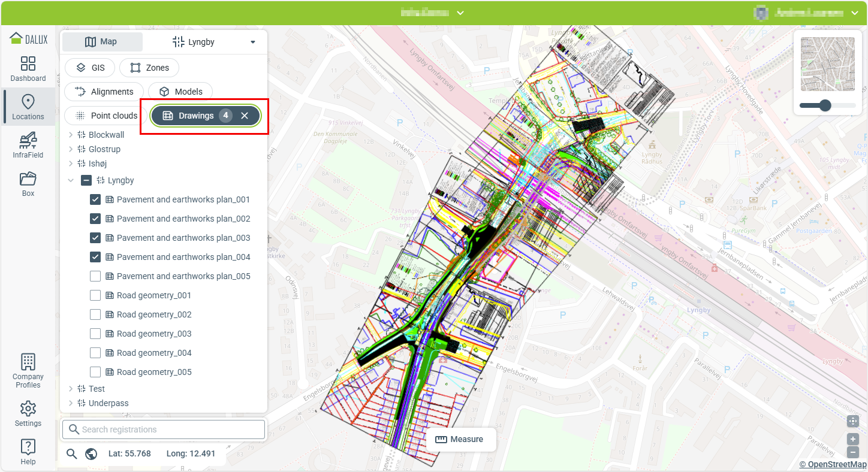Viewport: 868px width, 472px height.
Task: Select the GIS layer filter
Action: 90,68
